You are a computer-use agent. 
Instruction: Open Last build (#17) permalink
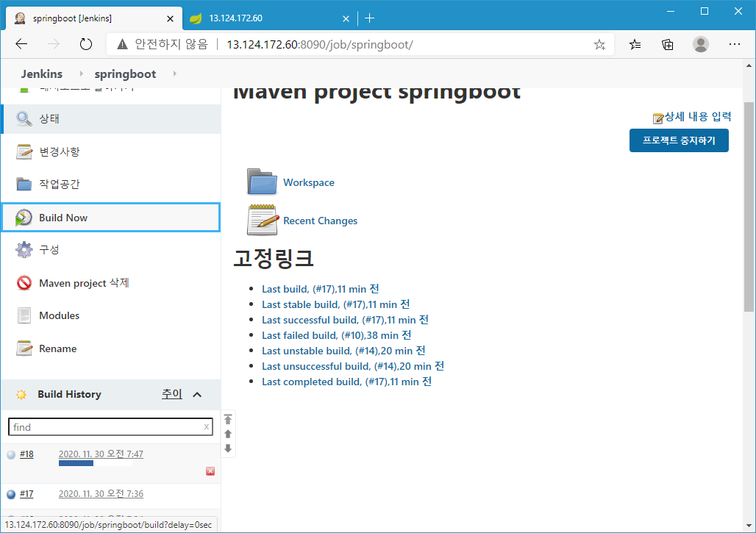pyautogui.click(x=320, y=289)
